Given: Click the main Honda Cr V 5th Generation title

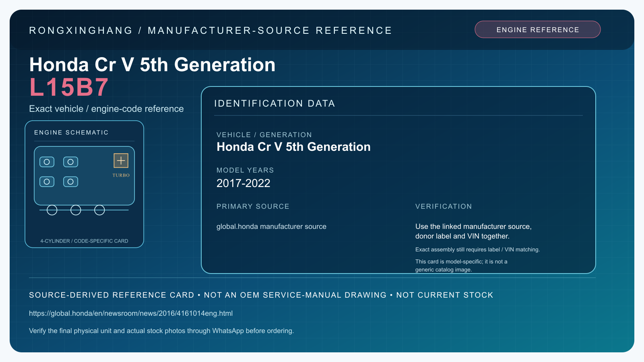Looking at the screenshot, I should [152, 64].
